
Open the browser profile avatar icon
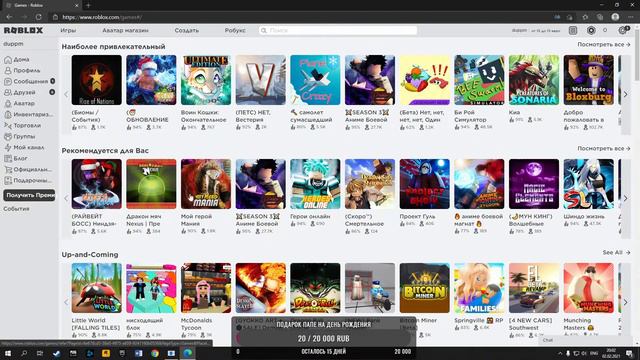click(615, 17)
